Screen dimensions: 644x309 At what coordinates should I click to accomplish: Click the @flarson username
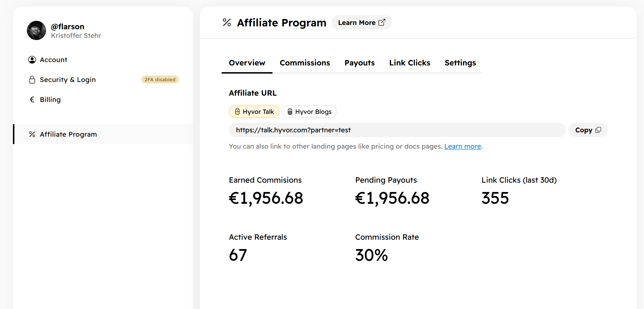tap(67, 26)
